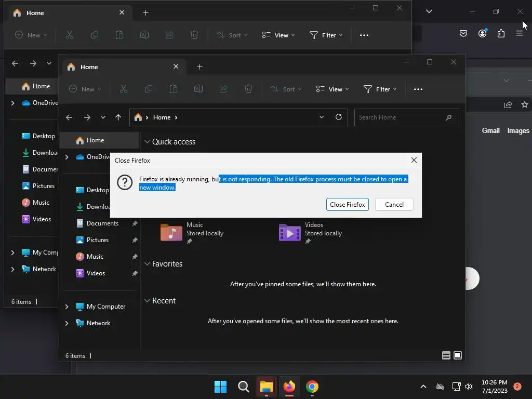The height and width of the screenshot is (399, 532).
Task: Click Save to Pocket icon in Firefox
Action: click(x=463, y=33)
